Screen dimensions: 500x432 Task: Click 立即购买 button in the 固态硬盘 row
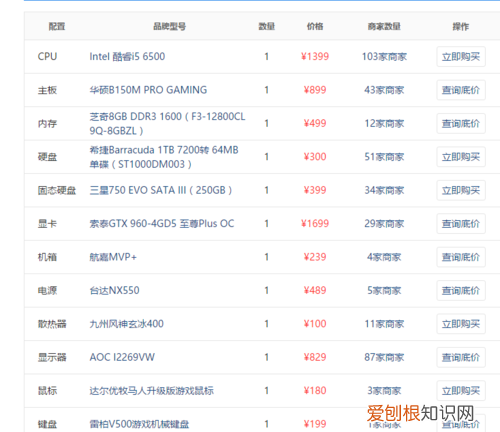click(461, 190)
